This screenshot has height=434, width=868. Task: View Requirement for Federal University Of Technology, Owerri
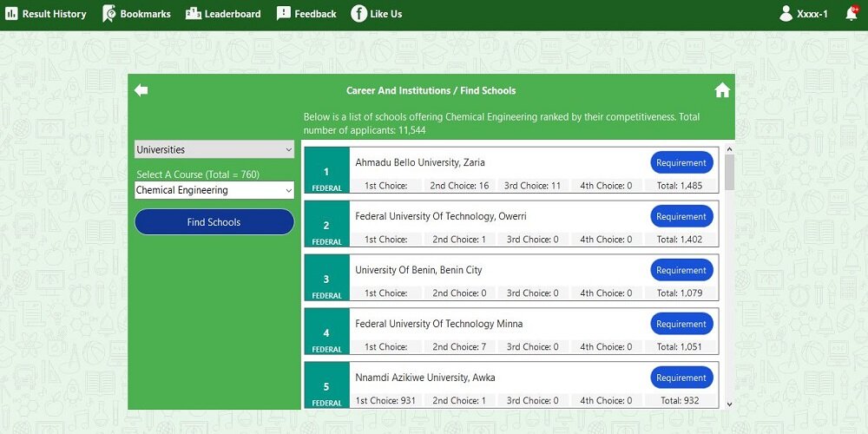pos(681,216)
